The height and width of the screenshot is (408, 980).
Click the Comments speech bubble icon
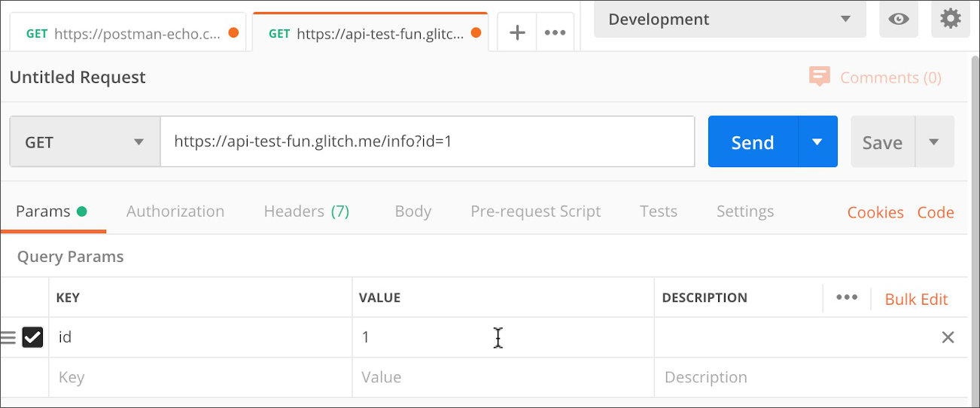[820, 77]
